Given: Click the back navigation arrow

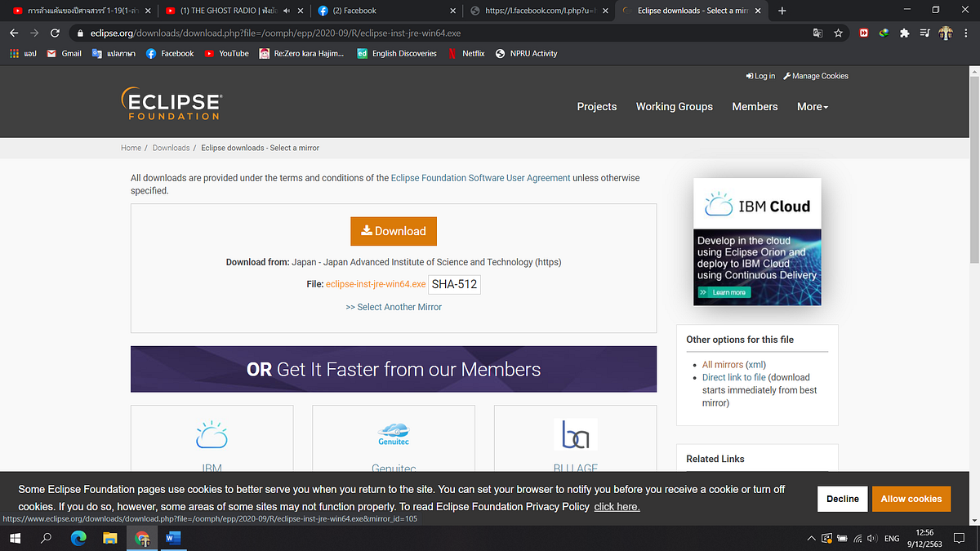Looking at the screenshot, I should coord(13,33).
